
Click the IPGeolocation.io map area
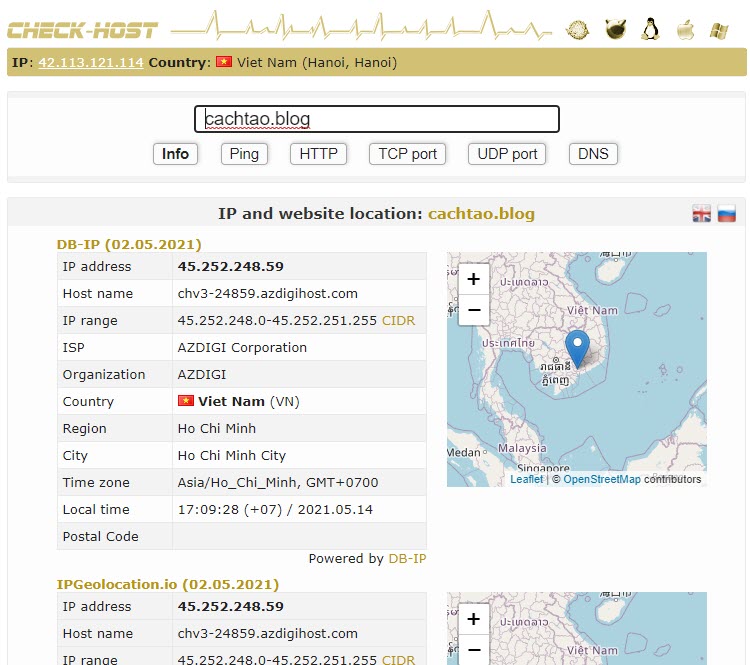click(x=577, y=629)
